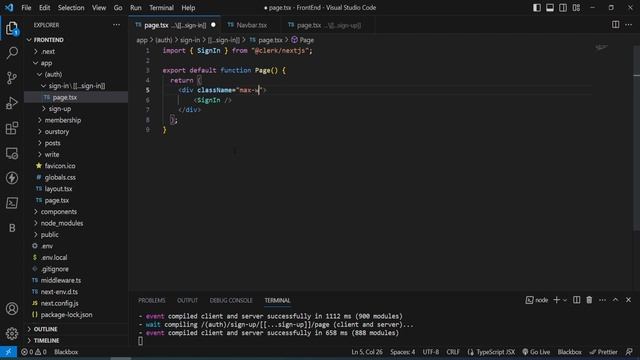Open notifications bell in status bar

tap(629, 352)
